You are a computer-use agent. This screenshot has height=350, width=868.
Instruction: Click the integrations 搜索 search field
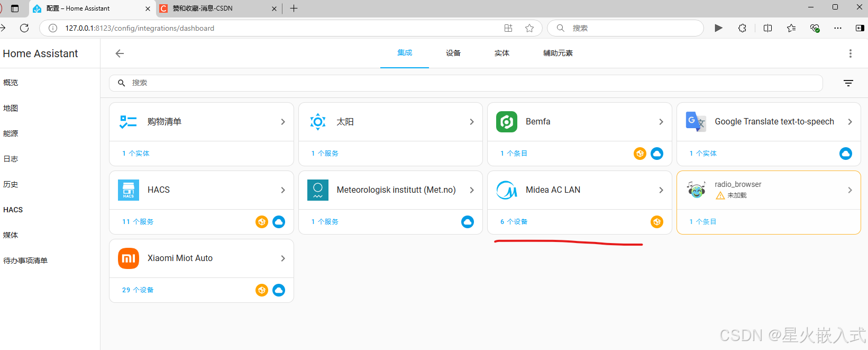click(x=466, y=83)
